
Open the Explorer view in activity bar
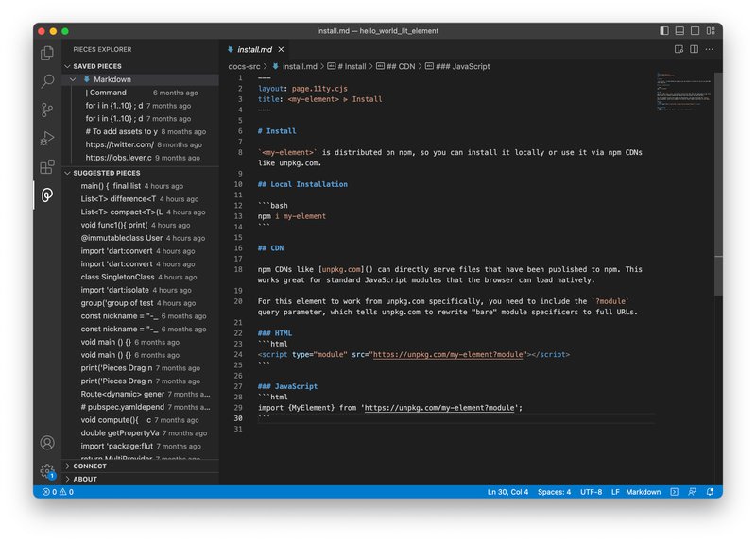46,53
